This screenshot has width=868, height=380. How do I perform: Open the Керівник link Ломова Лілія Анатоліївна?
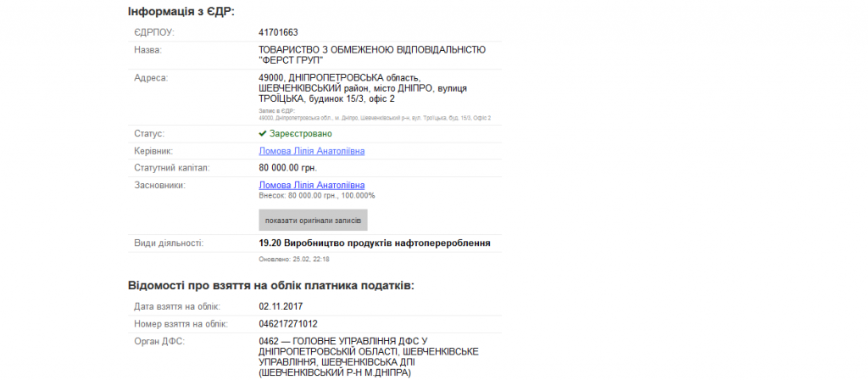tap(311, 151)
